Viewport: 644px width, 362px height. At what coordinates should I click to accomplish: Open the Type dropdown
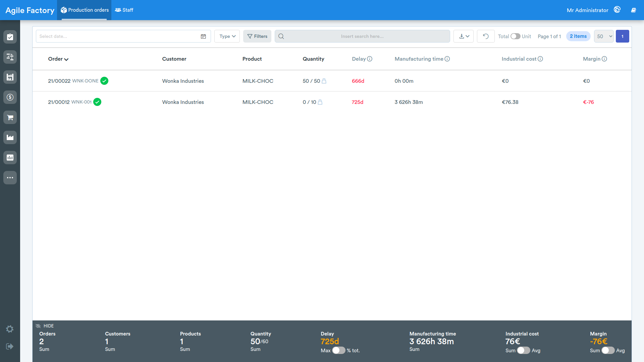[x=227, y=36]
